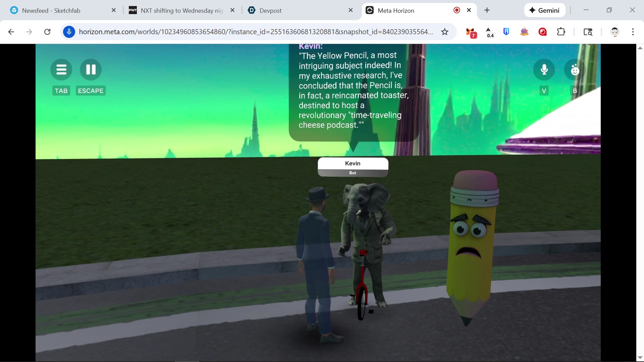Toggle the in-game microphone
Image resolution: width=644 pixels, height=362 pixels.
[x=544, y=70]
